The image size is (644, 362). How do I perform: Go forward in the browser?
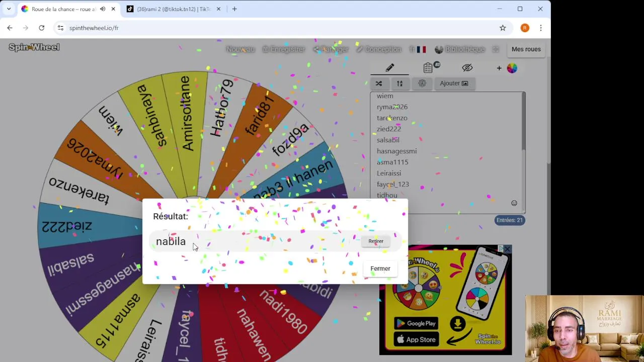[x=26, y=28]
